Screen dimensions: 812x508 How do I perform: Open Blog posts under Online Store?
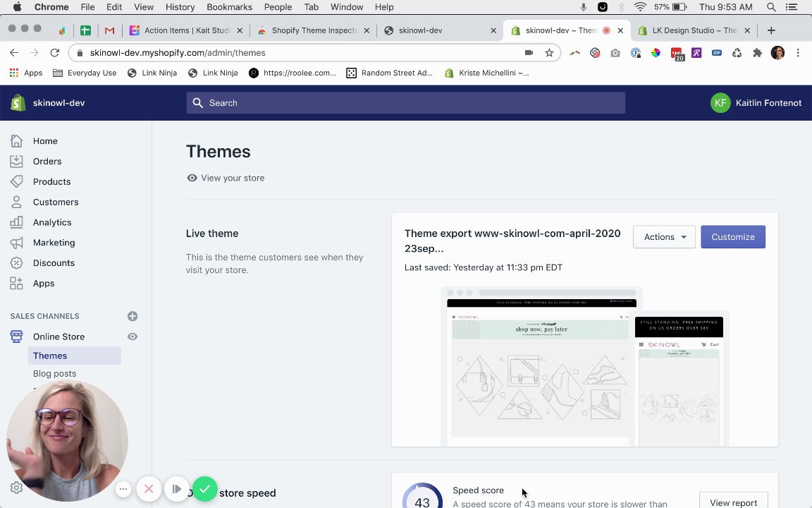54,373
